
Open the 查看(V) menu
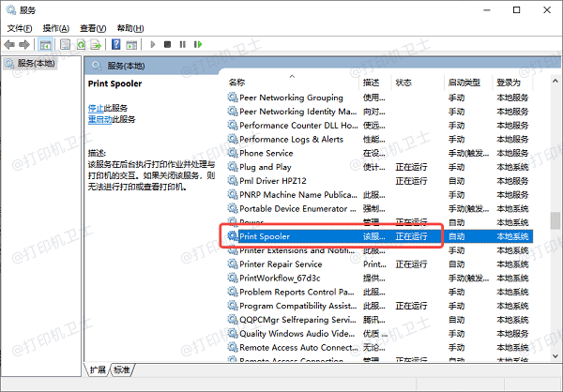94,28
